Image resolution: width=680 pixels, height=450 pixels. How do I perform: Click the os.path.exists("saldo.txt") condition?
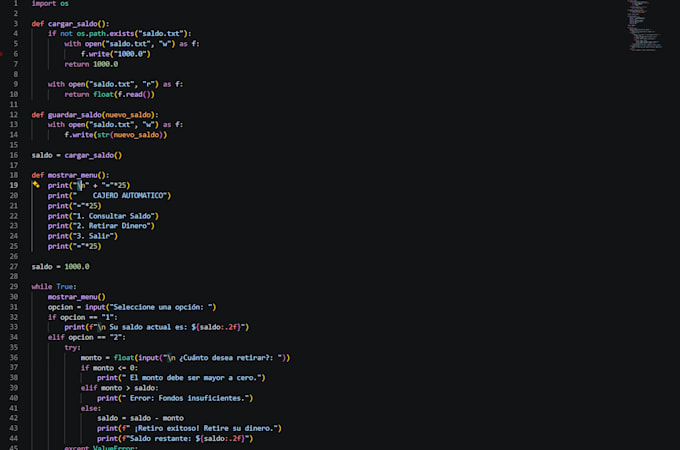pos(132,34)
